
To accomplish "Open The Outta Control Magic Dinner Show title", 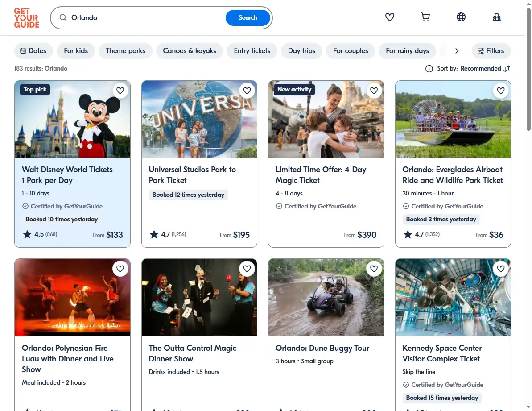I will coord(192,353).
